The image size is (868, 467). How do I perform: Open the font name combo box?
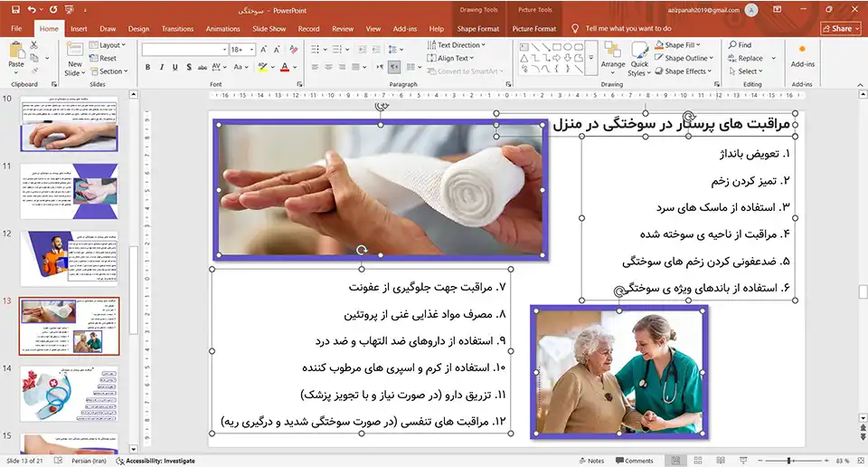[x=185, y=49]
